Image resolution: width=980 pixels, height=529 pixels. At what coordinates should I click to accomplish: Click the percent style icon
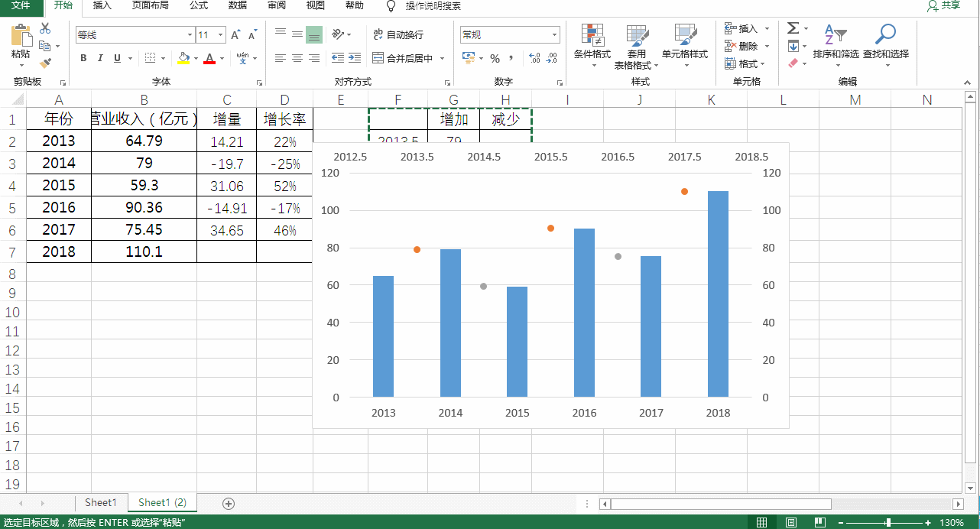(495, 58)
